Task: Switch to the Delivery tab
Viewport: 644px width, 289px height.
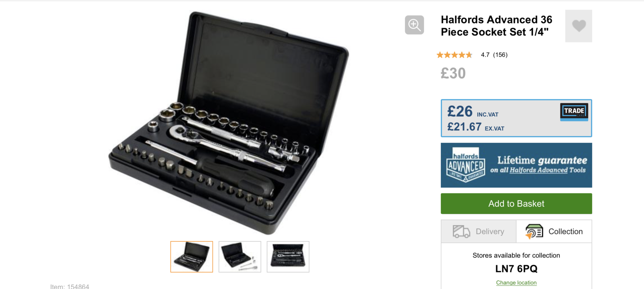Action: point(479,232)
